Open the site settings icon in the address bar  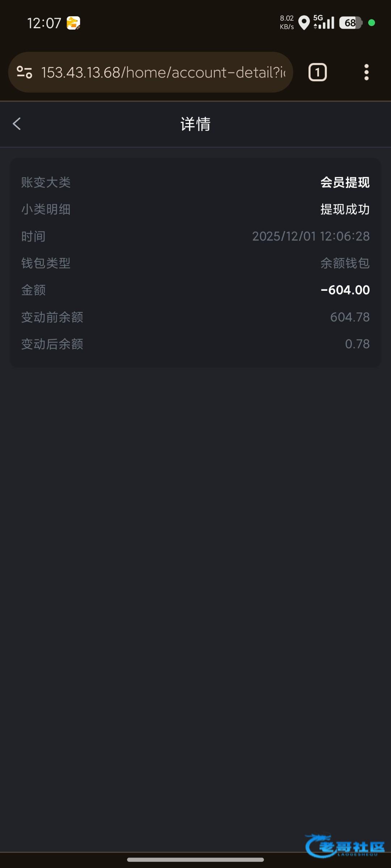pyautogui.click(x=25, y=72)
